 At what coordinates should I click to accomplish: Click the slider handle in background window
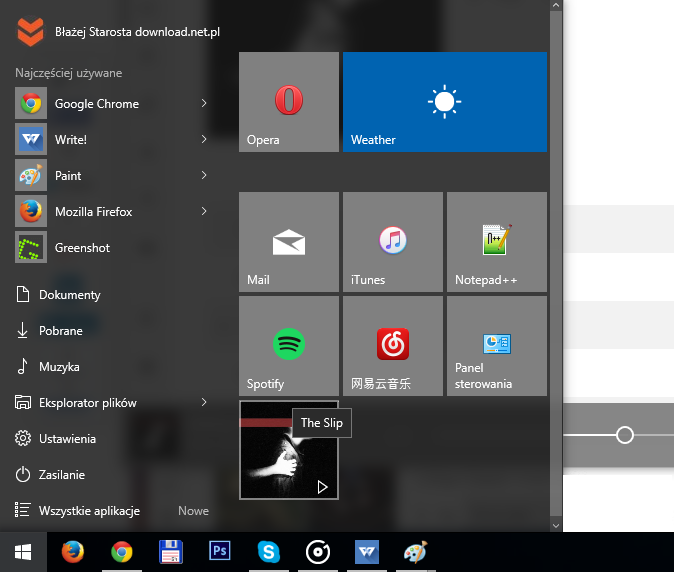tap(625, 435)
